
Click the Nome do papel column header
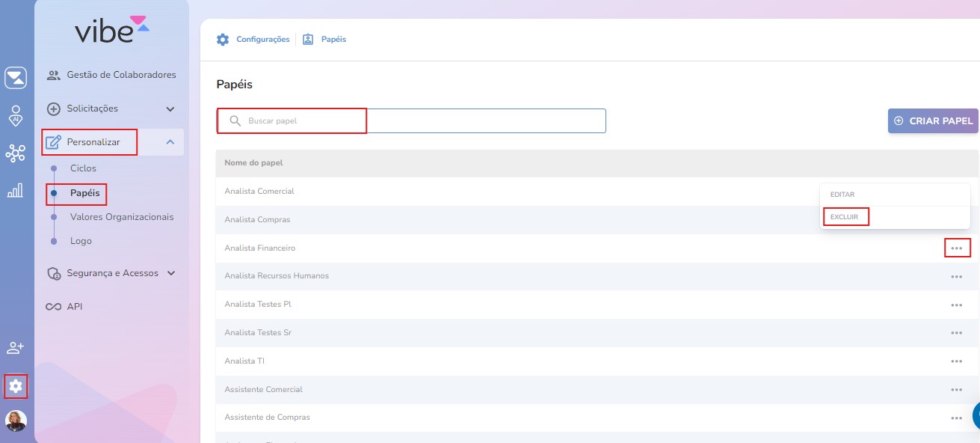click(253, 162)
